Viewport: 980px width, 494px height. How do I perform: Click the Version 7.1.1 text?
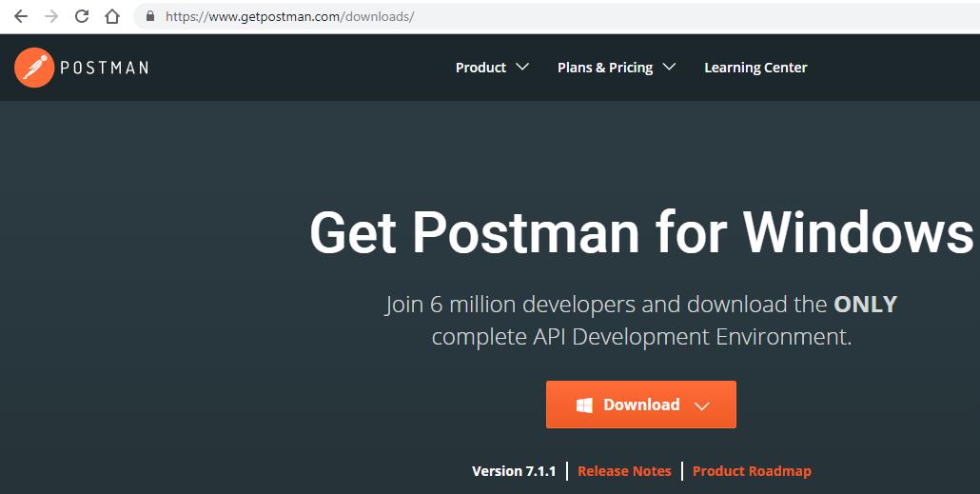coord(514,471)
